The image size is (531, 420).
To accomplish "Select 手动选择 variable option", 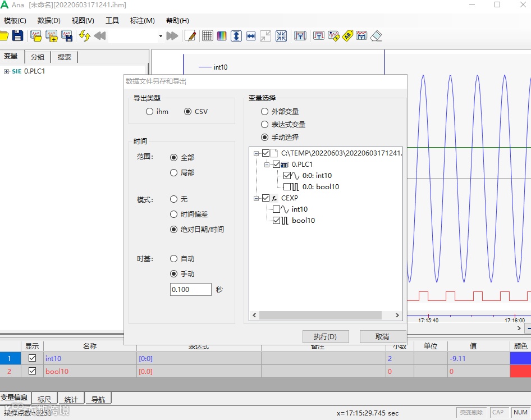I will point(280,137).
